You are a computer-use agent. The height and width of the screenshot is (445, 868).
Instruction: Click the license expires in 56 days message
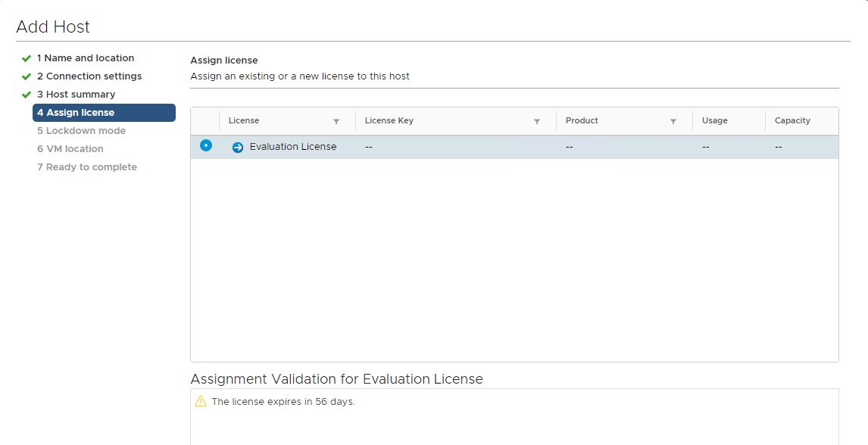pyautogui.click(x=283, y=402)
